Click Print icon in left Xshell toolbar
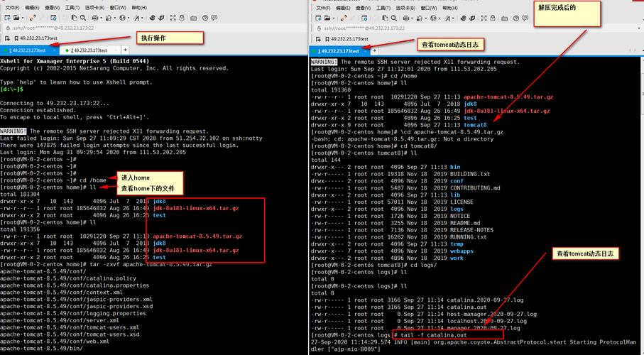 click(x=95, y=18)
